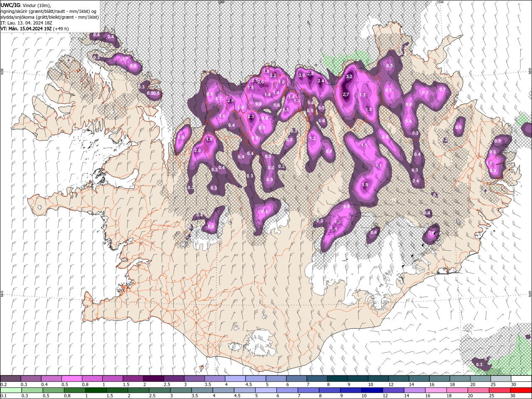Image resolution: width=532 pixels, height=399 pixels.
Task: Click the dark green 1 swatch in the lower legend row
Action: pos(96,390)
